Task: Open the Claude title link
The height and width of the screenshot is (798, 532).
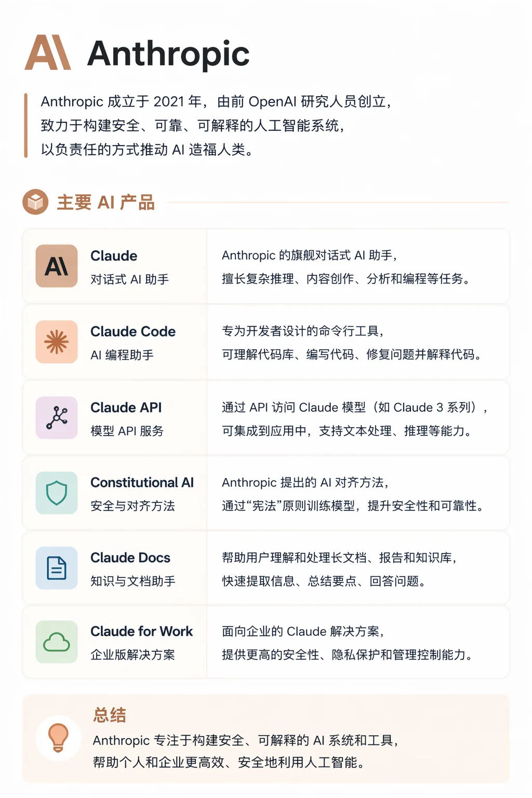Action: pos(114,256)
